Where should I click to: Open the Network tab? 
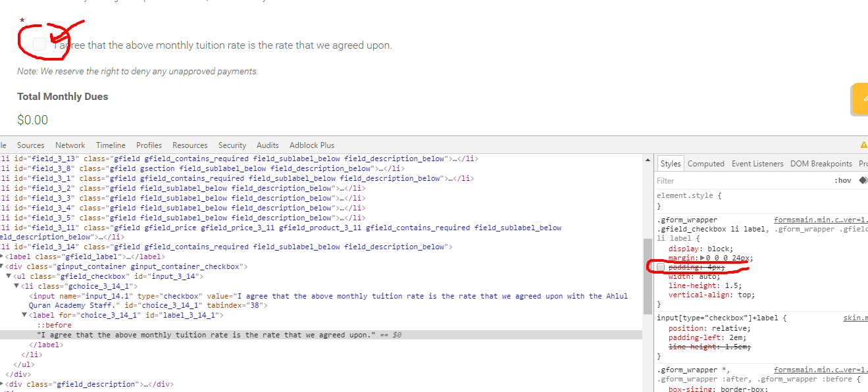click(70, 145)
